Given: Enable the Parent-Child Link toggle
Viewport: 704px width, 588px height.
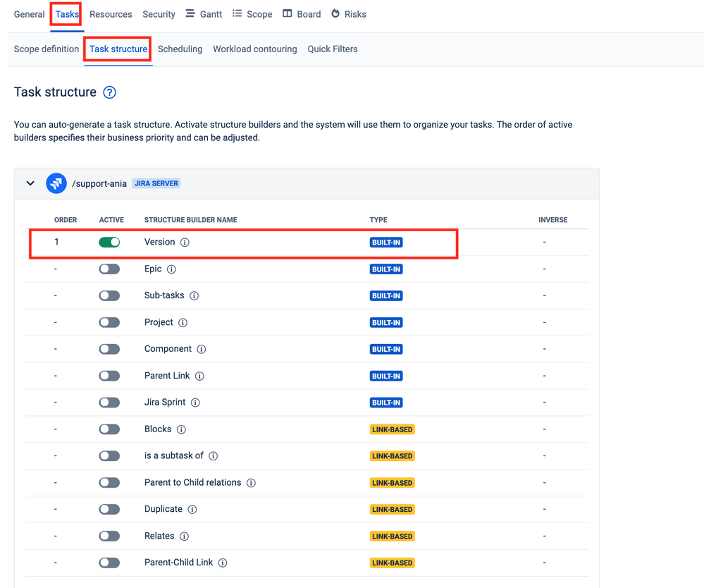Looking at the screenshot, I should tap(109, 563).
